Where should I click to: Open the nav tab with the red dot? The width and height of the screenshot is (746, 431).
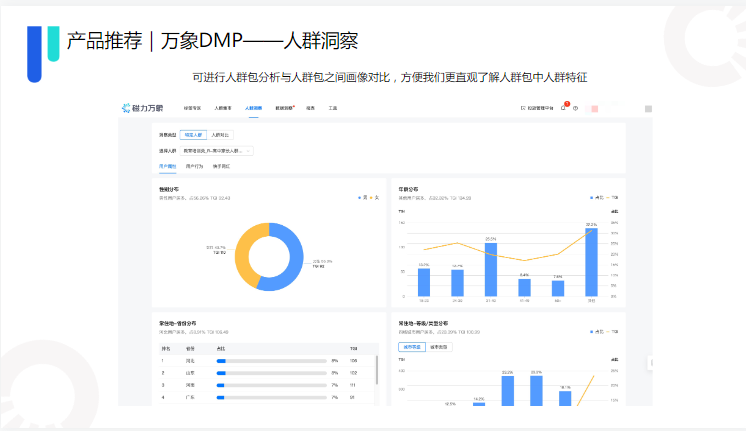pos(285,108)
